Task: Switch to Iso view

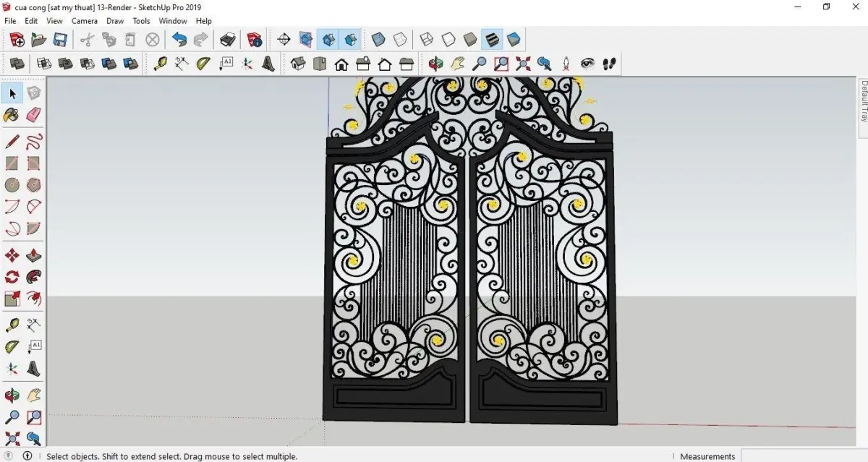Action: [297, 64]
